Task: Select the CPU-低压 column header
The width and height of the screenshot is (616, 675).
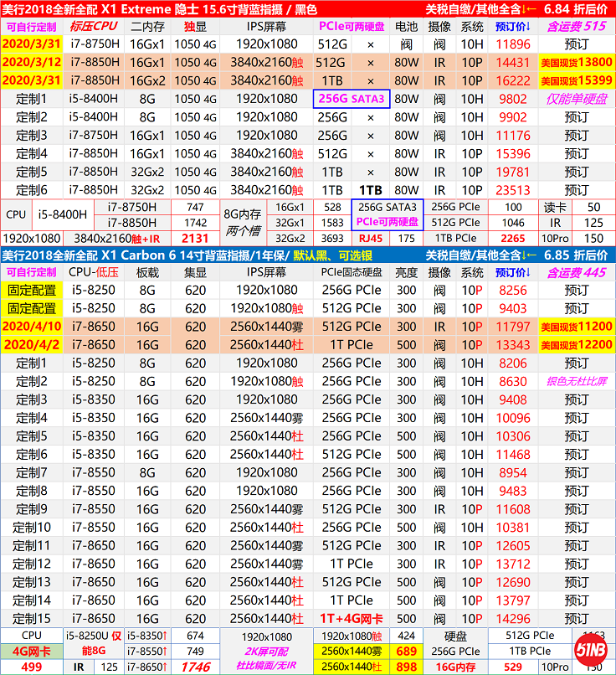Action: (x=94, y=272)
